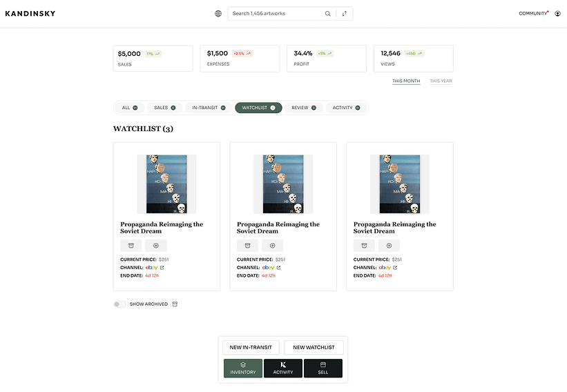This screenshot has height=392, width=567.
Task: Select the Review filter tab
Action: click(x=304, y=108)
